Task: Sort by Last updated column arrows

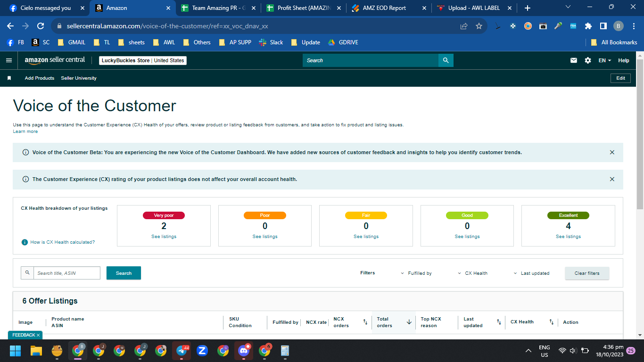Action: pos(499,322)
